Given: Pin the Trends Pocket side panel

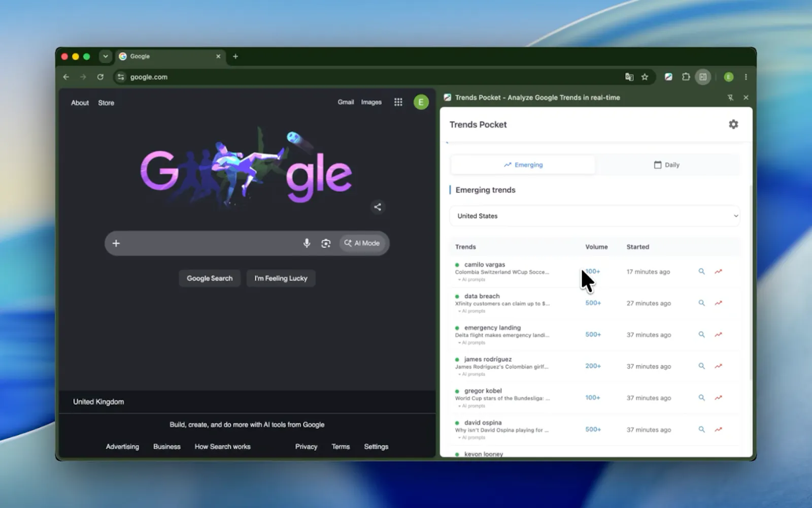Looking at the screenshot, I should coord(730,98).
